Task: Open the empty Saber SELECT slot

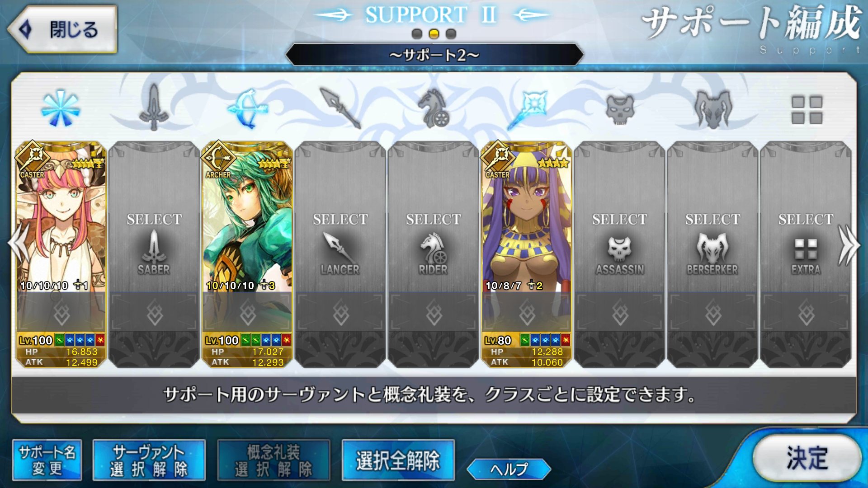Action: pyautogui.click(x=154, y=255)
